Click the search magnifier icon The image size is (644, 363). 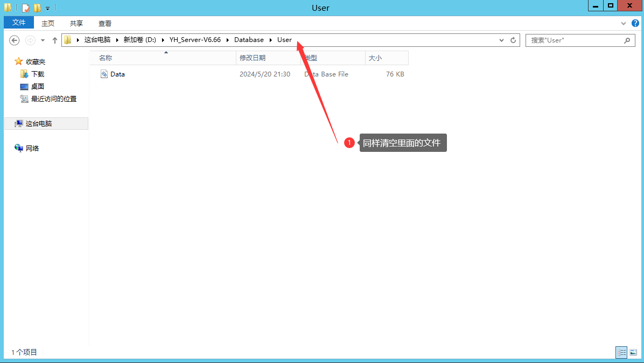tap(627, 40)
